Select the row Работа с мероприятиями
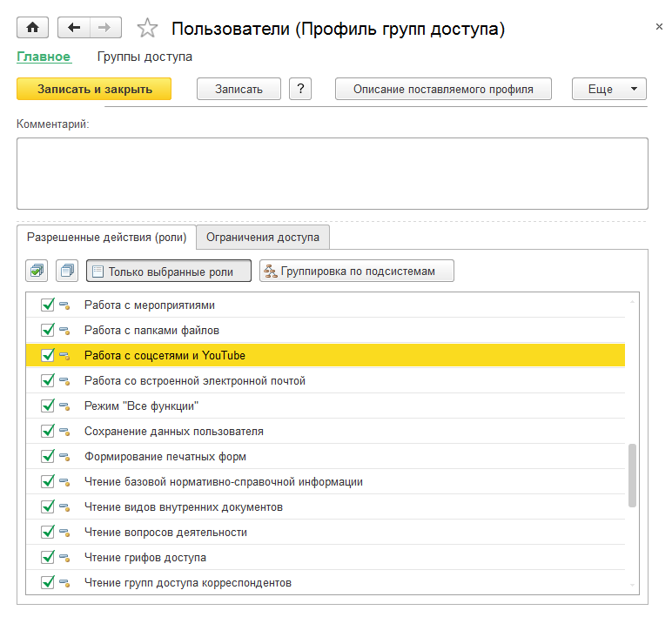This screenshot has width=672, height=617. (x=326, y=305)
